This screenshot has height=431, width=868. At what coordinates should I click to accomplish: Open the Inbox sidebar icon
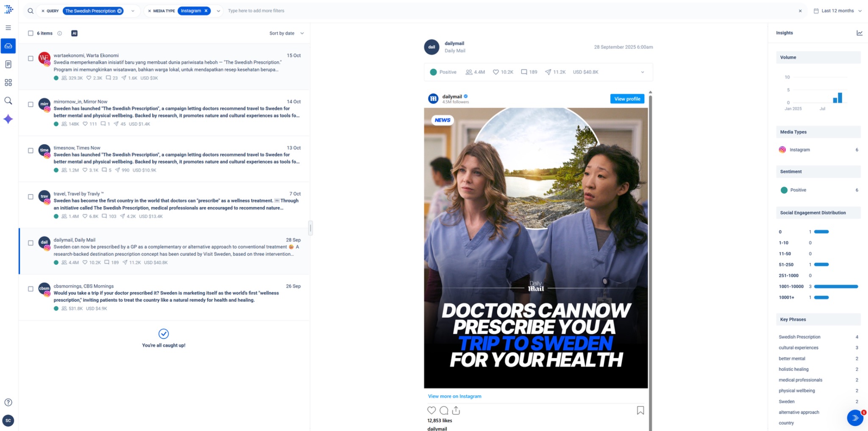click(x=8, y=47)
